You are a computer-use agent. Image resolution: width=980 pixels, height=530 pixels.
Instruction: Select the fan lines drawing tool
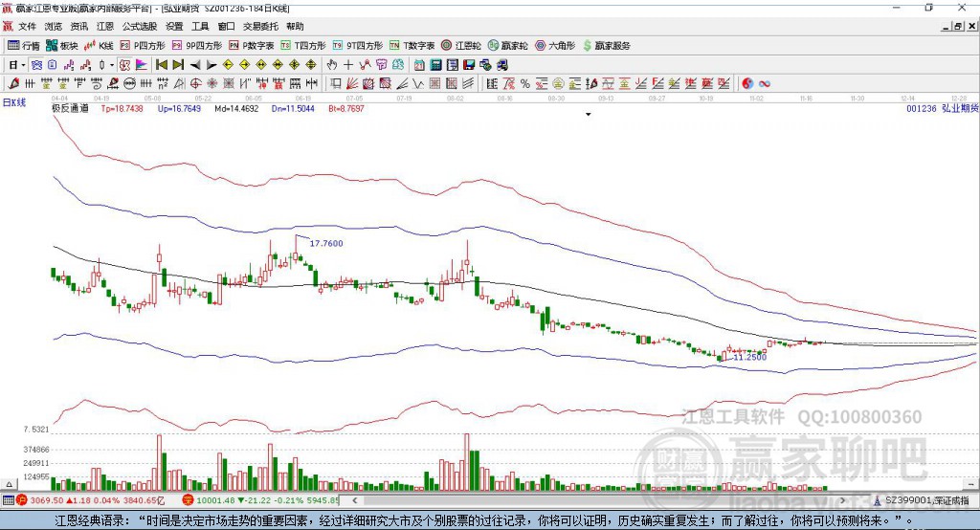click(352, 83)
